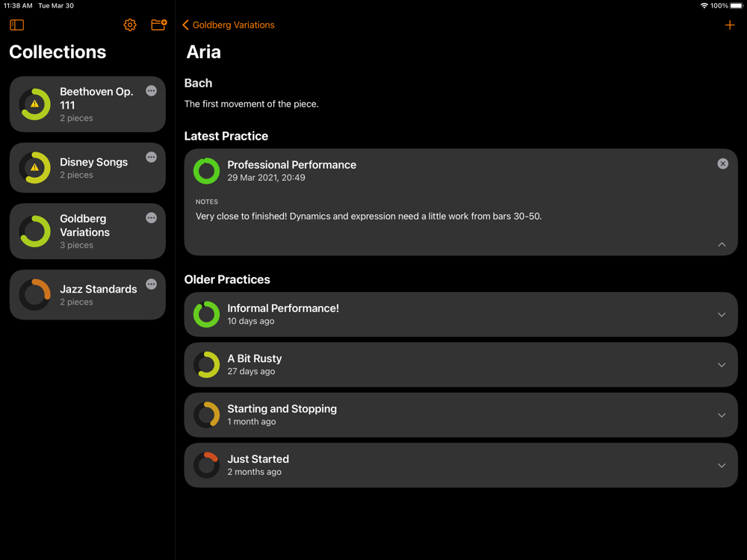Image resolution: width=747 pixels, height=560 pixels.
Task: Toggle the sidebar panel icon
Action: click(x=16, y=25)
